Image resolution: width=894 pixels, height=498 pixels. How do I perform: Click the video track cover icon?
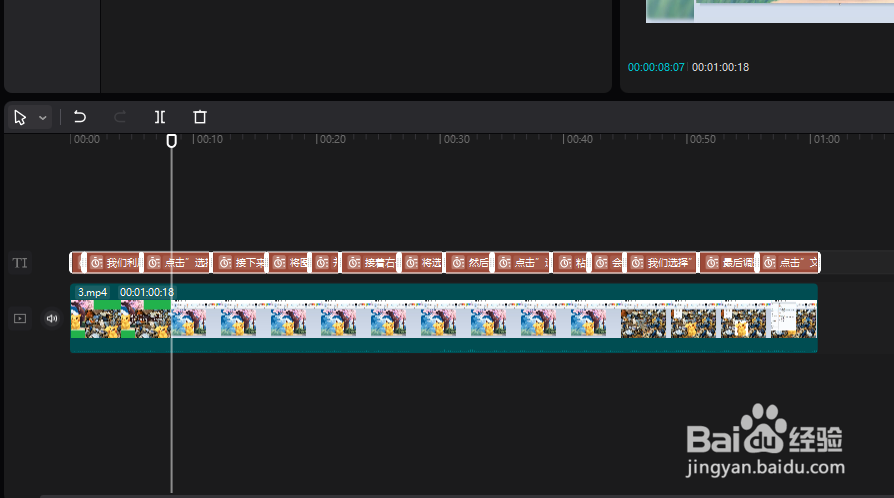(x=20, y=318)
